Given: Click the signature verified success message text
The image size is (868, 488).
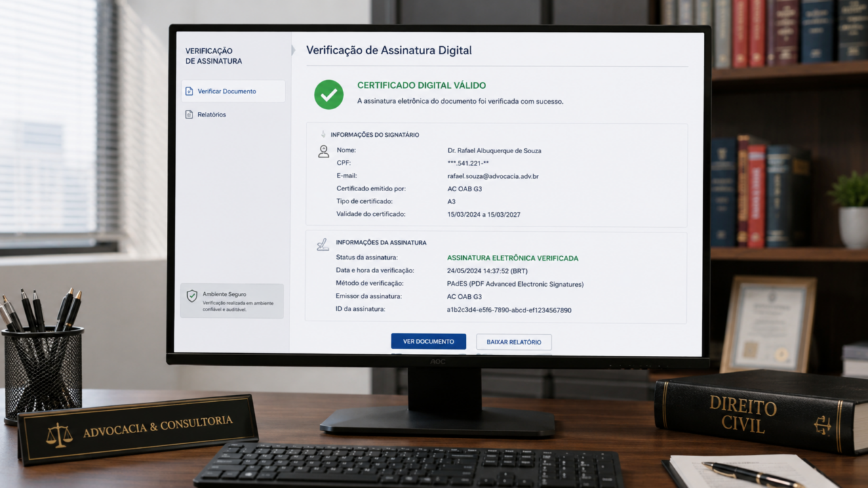Looking at the screenshot, I should click(x=460, y=102).
